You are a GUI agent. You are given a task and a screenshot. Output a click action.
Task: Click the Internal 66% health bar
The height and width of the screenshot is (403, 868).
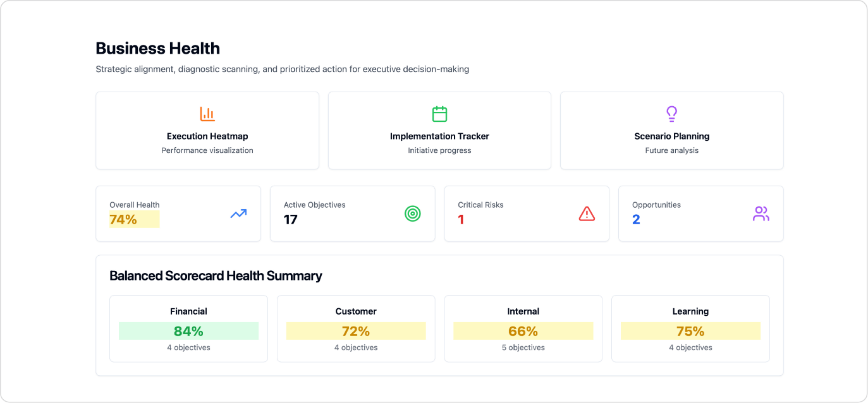(523, 331)
